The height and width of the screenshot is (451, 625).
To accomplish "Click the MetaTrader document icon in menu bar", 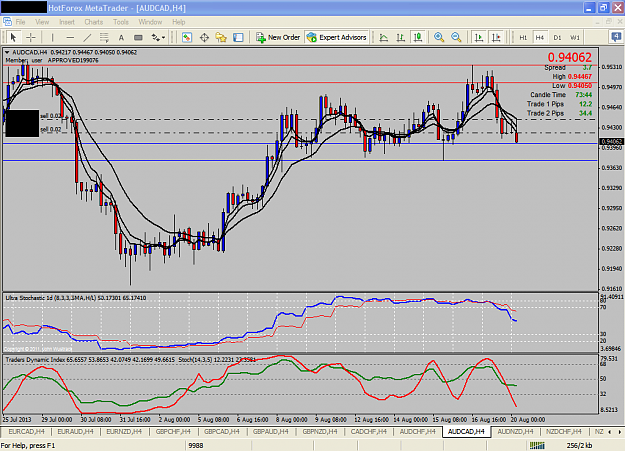I will [x=7, y=22].
